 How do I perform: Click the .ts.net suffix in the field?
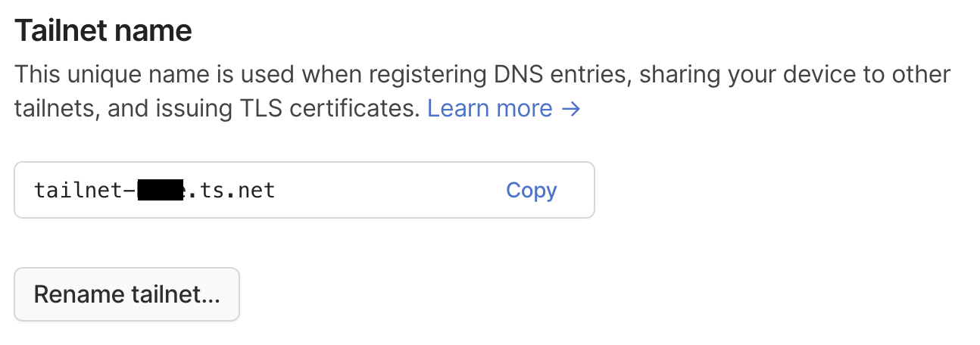tap(232, 191)
